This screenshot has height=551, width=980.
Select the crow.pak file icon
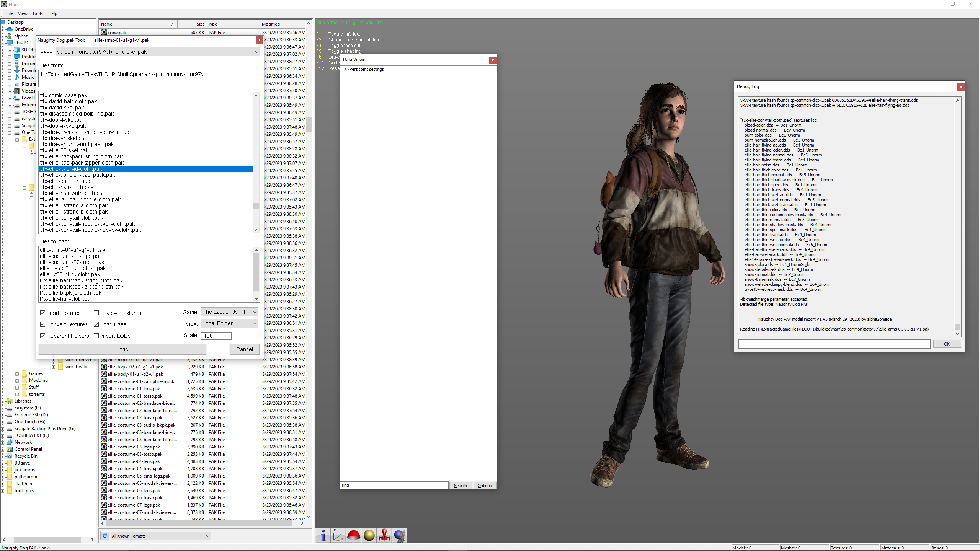104,33
